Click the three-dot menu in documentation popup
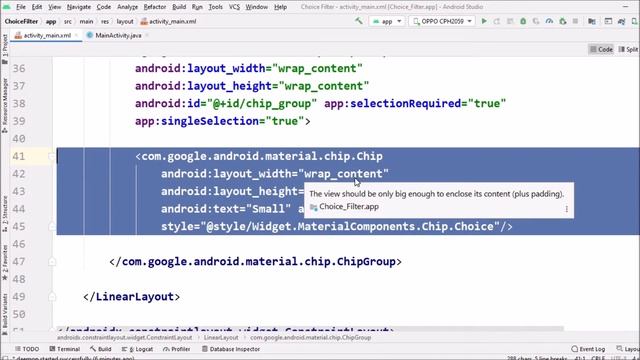The image size is (640, 360). [567, 209]
